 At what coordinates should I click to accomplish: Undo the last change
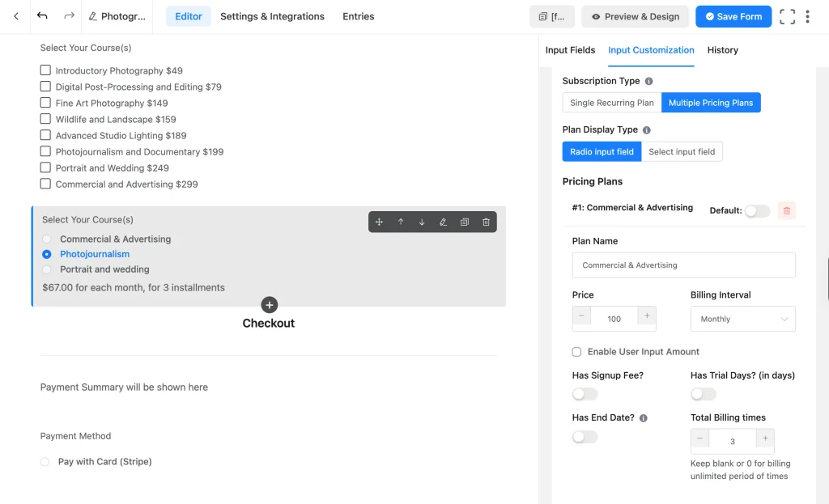coord(42,16)
